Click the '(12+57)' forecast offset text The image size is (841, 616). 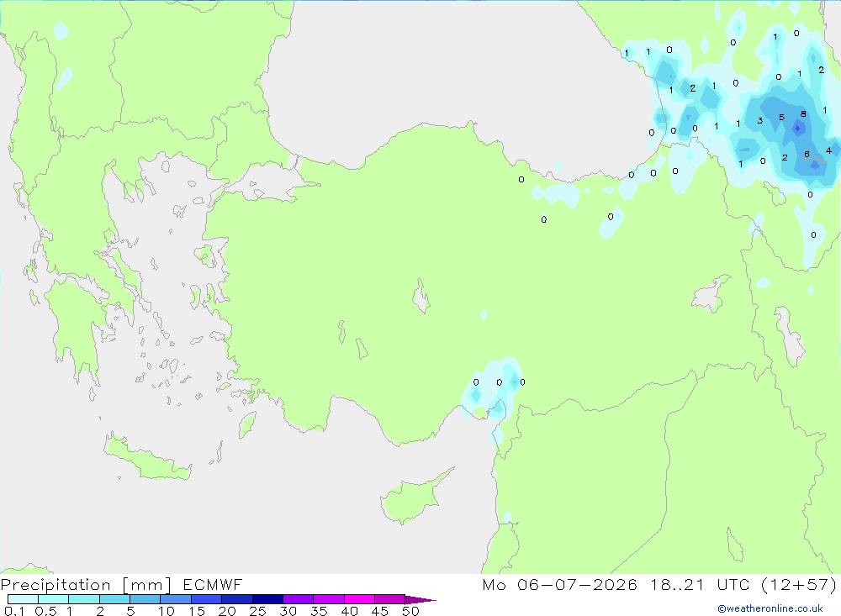point(799,584)
